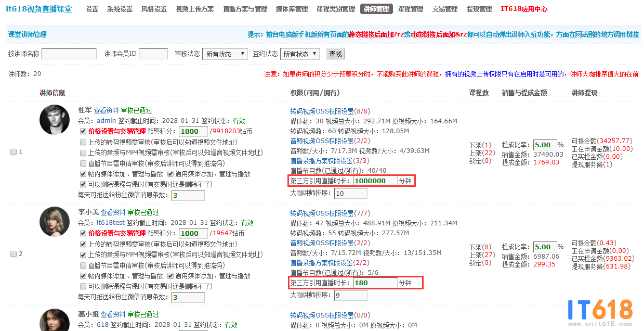Click the 讲师会员ID input field
This screenshot has height=331, width=644.
[153, 54]
